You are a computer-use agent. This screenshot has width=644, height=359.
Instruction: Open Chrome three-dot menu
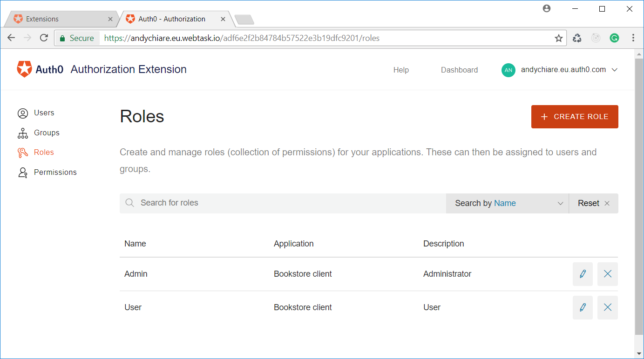pos(633,38)
